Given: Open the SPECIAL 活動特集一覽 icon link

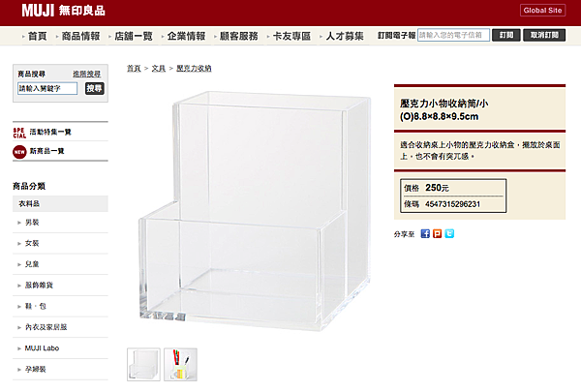Looking at the screenshot, I should point(19,133).
